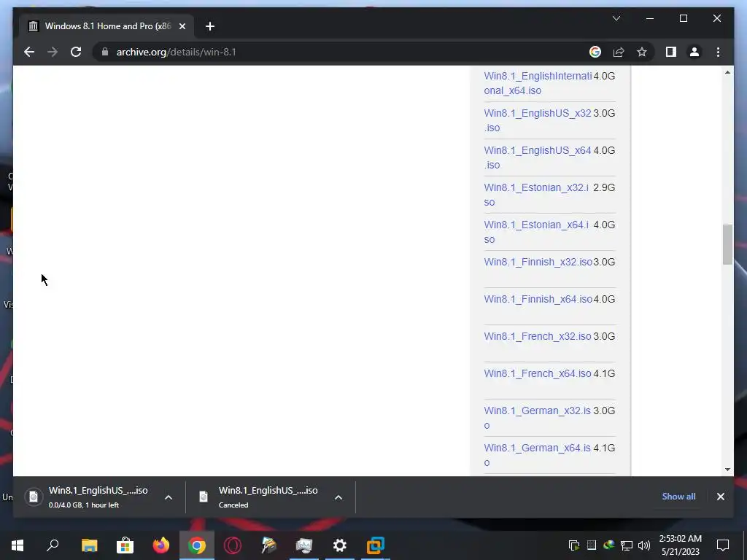
Task: Share this page icon
Action: (x=619, y=52)
